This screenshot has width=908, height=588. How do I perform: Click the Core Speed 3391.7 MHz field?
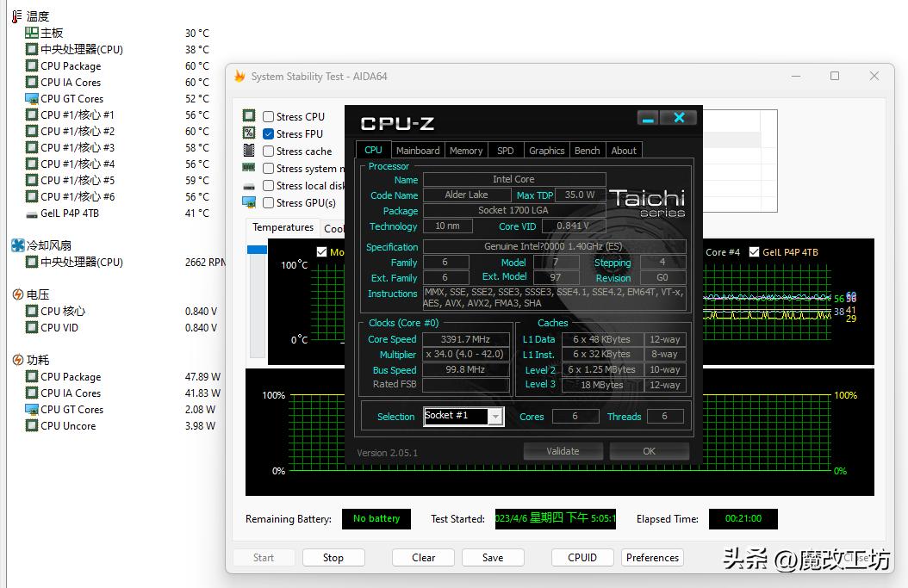[465, 339]
